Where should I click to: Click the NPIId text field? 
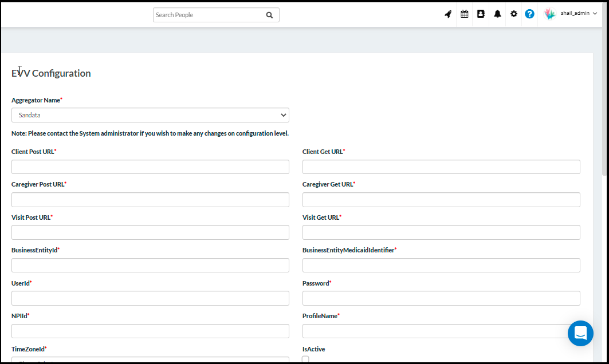[x=150, y=331]
